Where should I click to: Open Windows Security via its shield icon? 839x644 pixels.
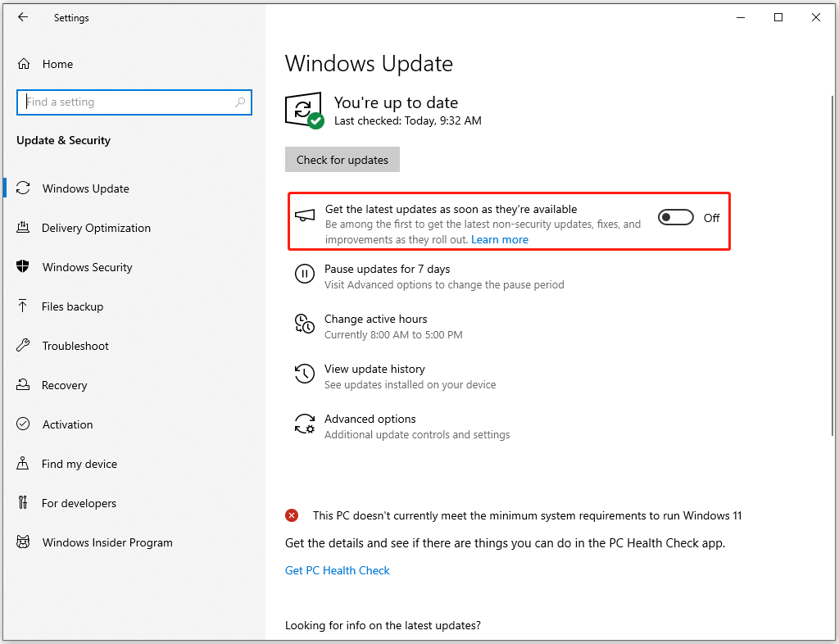23,267
